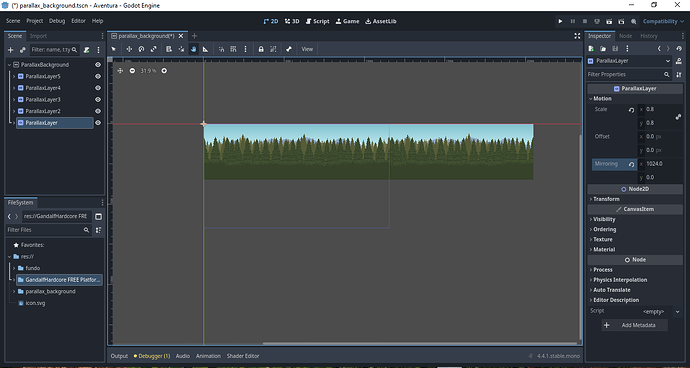Switch to the Node tab

(625, 36)
